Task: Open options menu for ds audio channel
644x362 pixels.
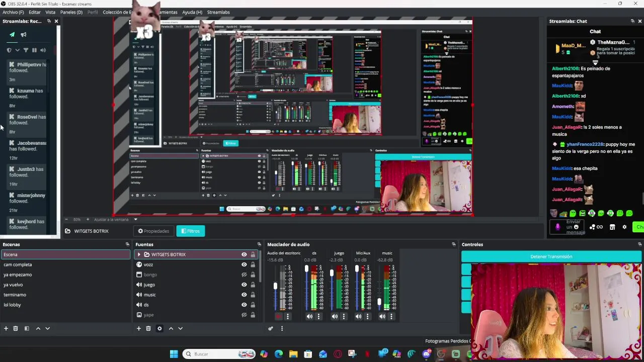Action: (318, 316)
